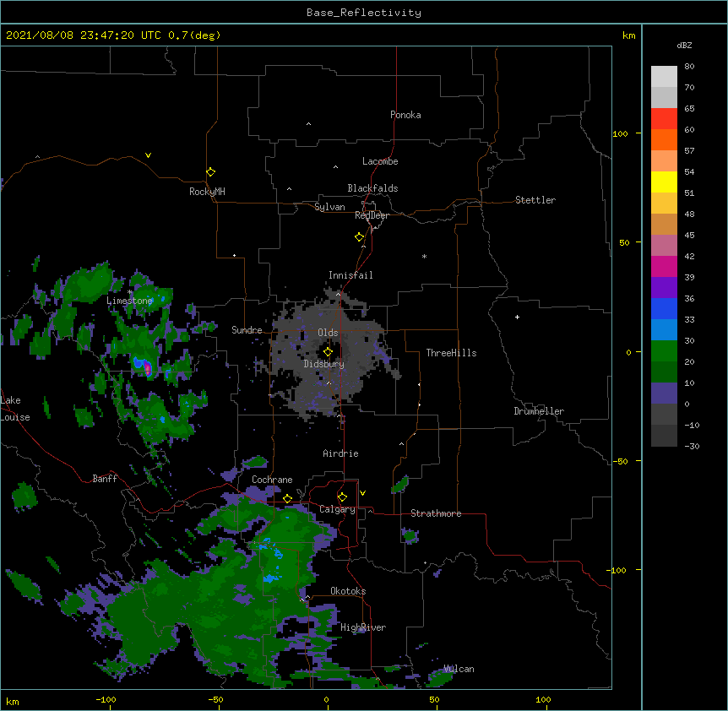Select the Drumheller label
This screenshot has width=728, height=711.
tap(539, 411)
